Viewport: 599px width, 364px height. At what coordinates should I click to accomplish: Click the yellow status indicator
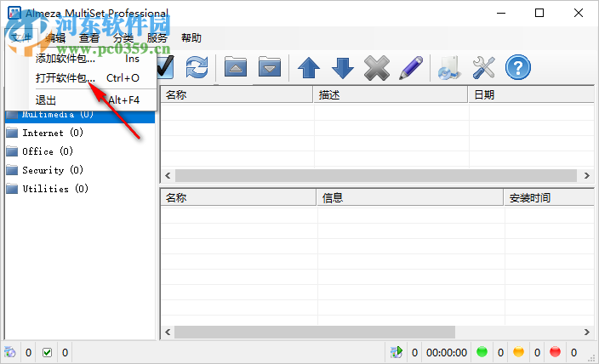point(518,352)
